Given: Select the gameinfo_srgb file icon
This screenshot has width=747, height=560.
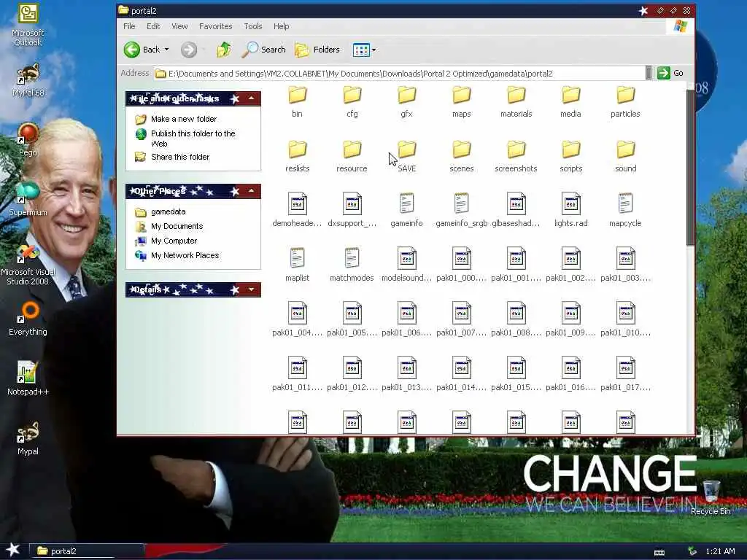Looking at the screenshot, I should pos(461,203).
